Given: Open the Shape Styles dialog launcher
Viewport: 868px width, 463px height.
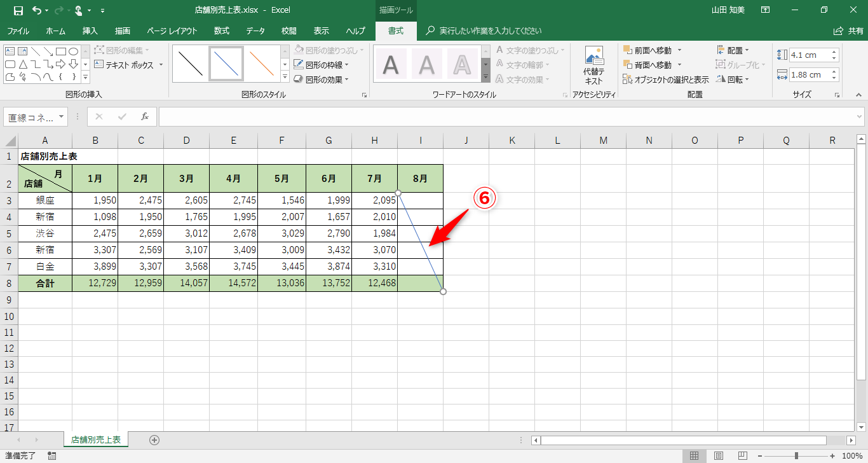Looking at the screenshot, I should pyautogui.click(x=365, y=95).
